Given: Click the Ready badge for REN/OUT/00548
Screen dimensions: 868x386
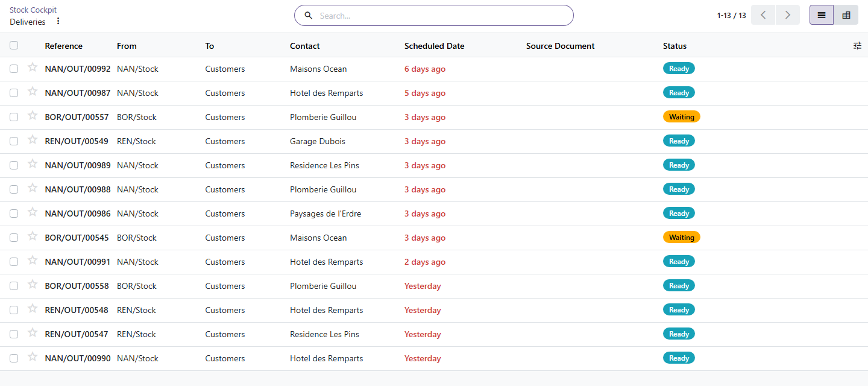Looking at the screenshot, I should pos(679,310).
